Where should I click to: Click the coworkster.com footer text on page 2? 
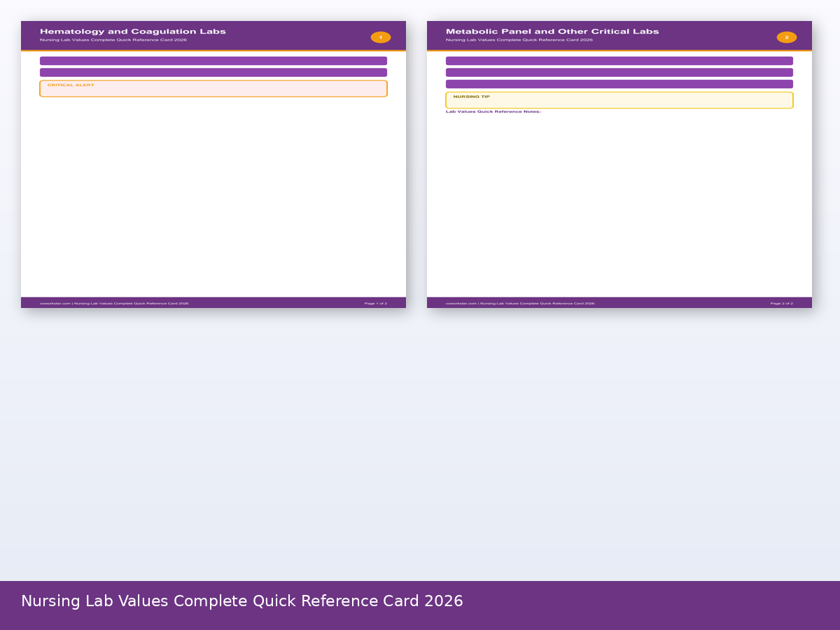[x=519, y=303]
